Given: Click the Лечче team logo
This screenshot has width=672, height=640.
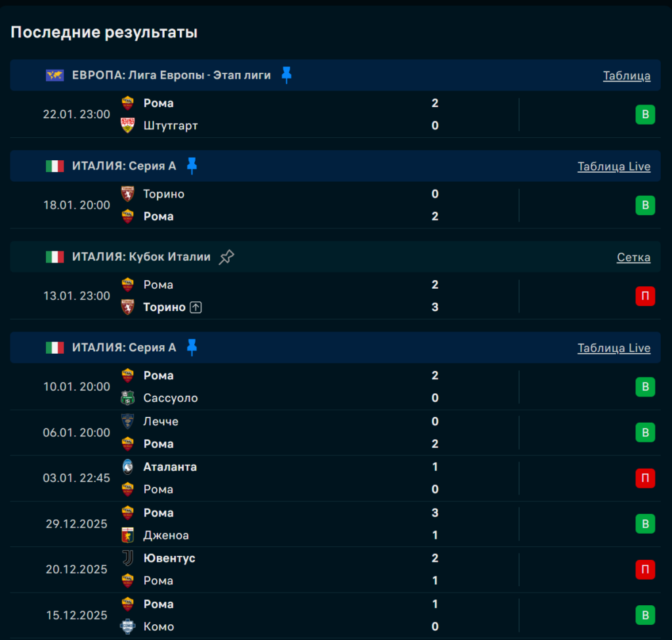Looking at the screenshot, I should point(128,421).
